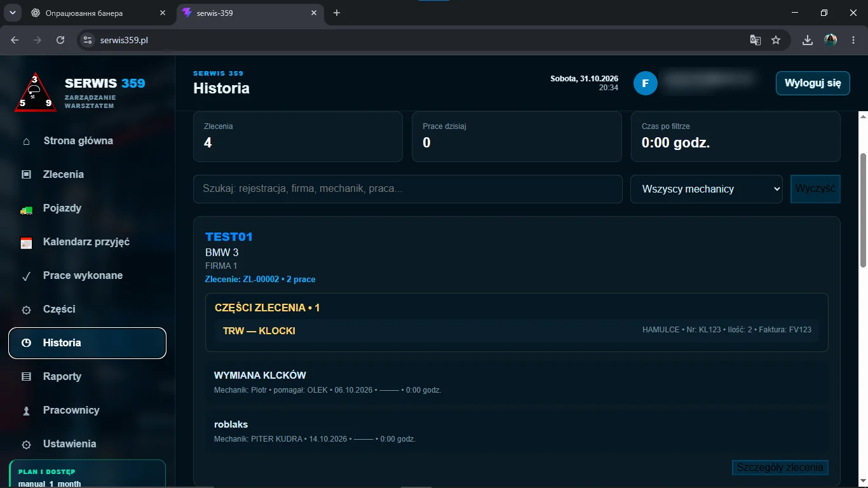Reload the page with browser refresh icon

tap(60, 40)
